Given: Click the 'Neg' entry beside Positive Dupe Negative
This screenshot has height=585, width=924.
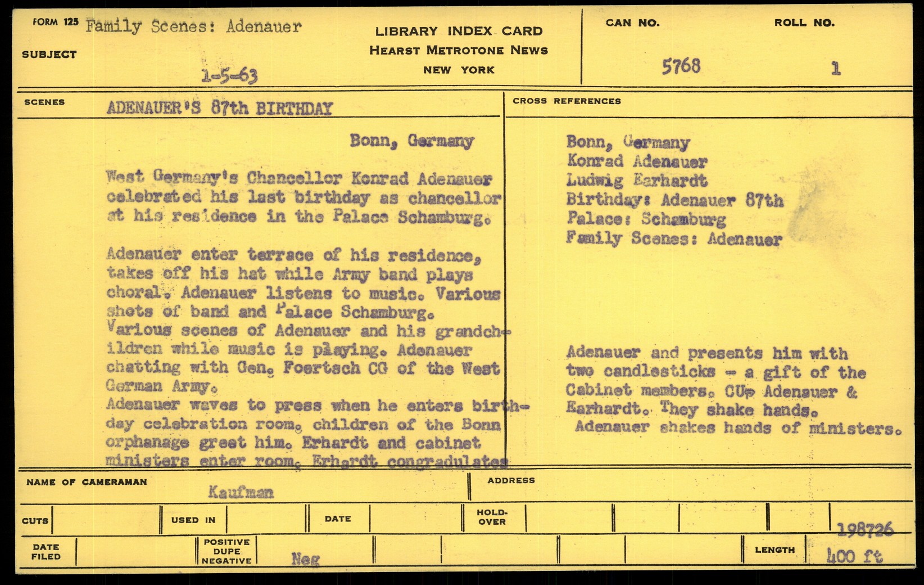Looking at the screenshot, I should point(305,559).
